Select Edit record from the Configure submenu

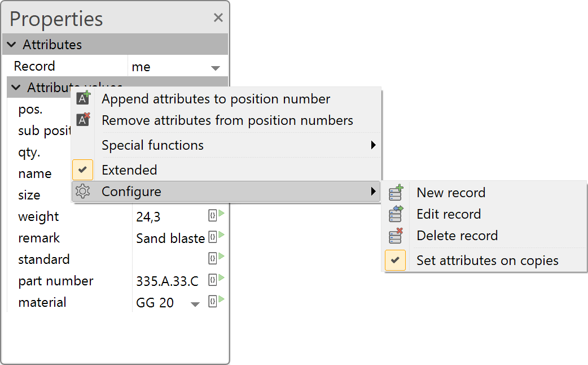[x=449, y=214]
